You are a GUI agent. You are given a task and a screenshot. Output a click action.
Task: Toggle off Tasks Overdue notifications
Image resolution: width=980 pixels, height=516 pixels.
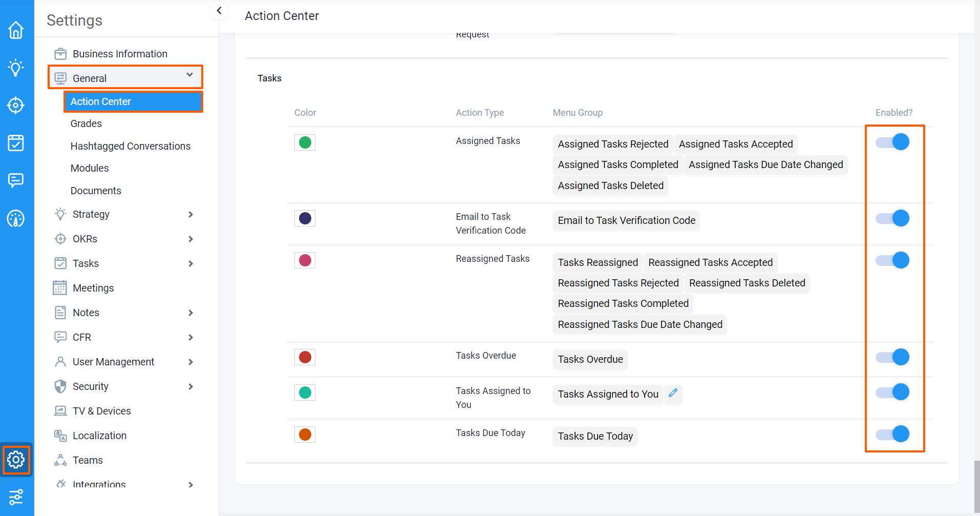[x=892, y=357]
